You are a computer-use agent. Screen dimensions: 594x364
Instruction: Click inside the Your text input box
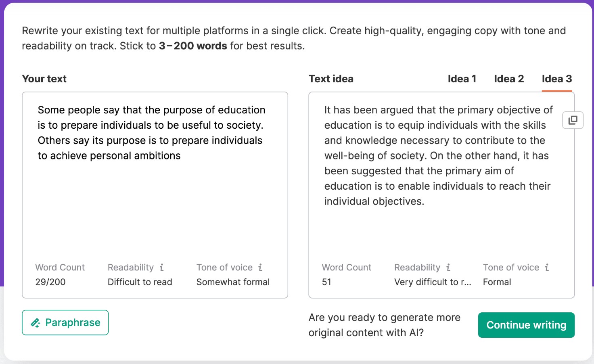pos(155,202)
